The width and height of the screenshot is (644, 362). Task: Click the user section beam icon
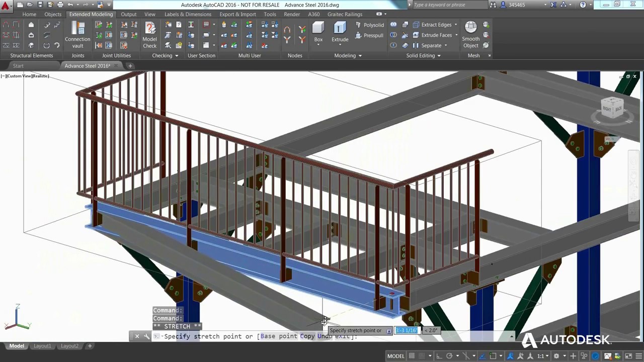(x=191, y=25)
